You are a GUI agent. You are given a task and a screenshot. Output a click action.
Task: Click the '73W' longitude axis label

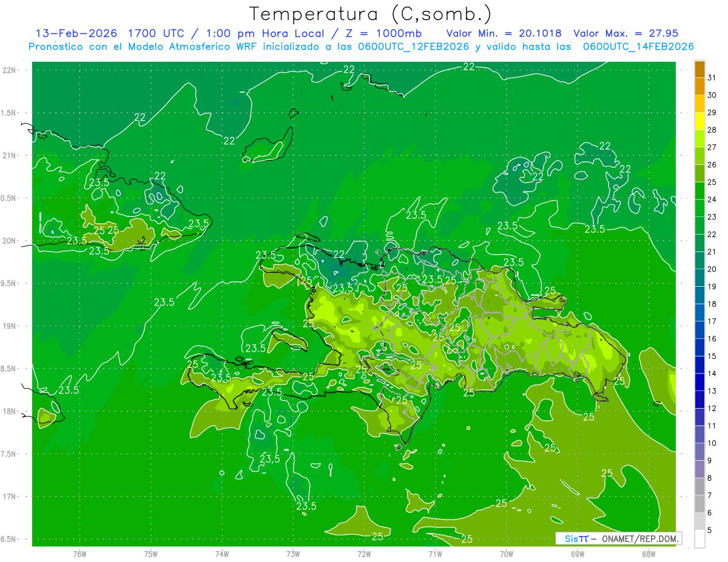pyautogui.click(x=293, y=554)
